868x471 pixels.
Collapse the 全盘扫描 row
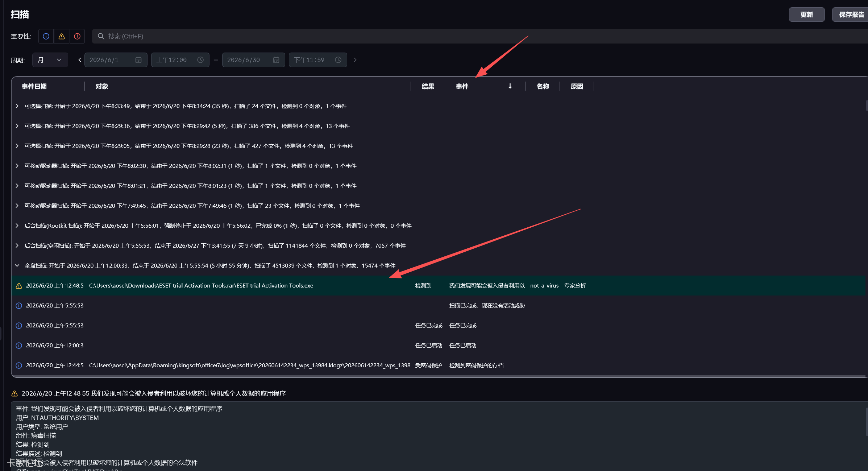[17, 265]
